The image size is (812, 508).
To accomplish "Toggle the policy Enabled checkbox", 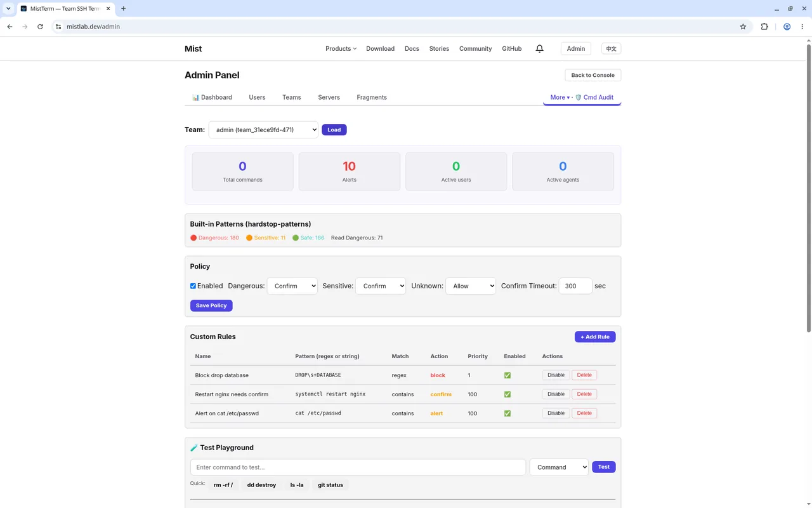I will tap(193, 286).
